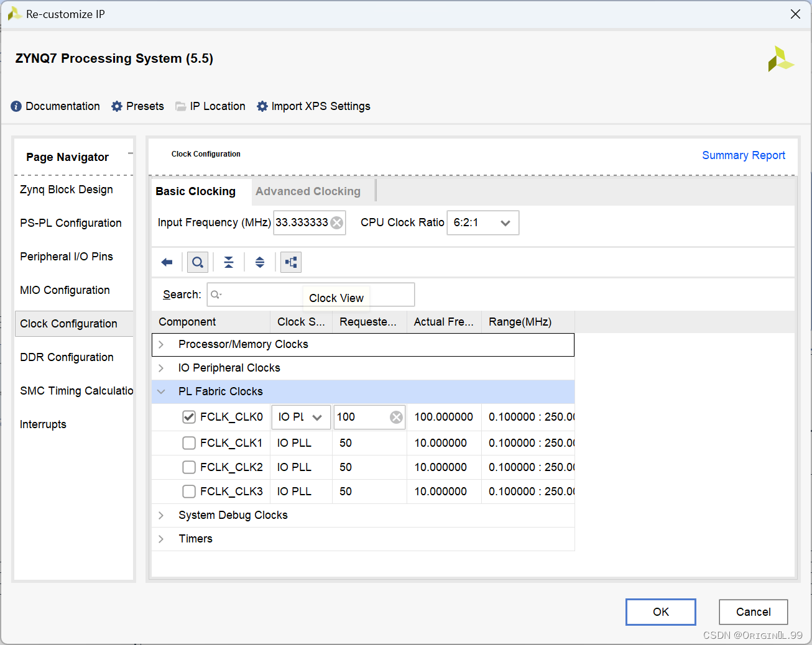Click the back arrow toolbar icon
812x645 pixels.
pyautogui.click(x=167, y=262)
